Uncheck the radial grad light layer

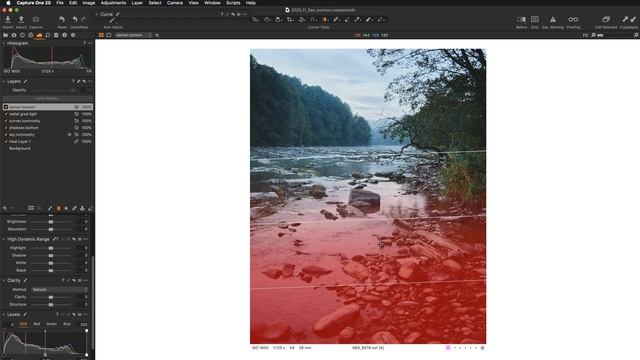[6, 114]
